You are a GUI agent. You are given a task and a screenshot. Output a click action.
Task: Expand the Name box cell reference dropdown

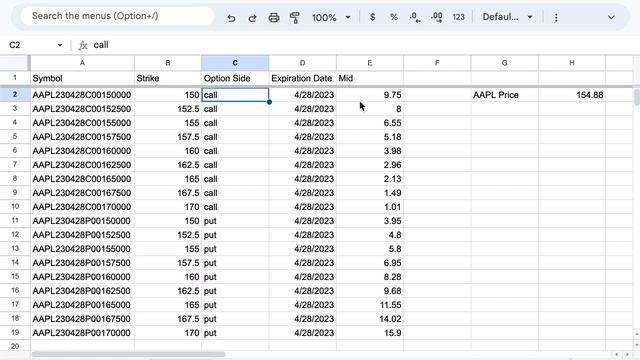[60, 45]
